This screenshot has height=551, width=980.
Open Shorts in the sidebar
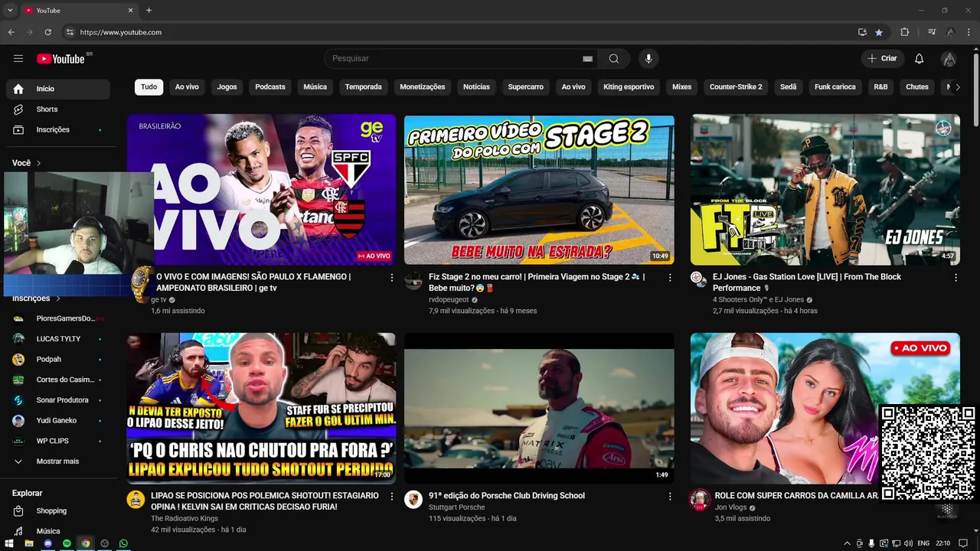coord(58,109)
